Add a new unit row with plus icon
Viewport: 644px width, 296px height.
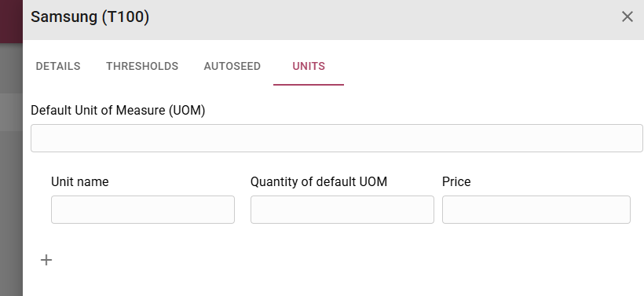(x=46, y=260)
